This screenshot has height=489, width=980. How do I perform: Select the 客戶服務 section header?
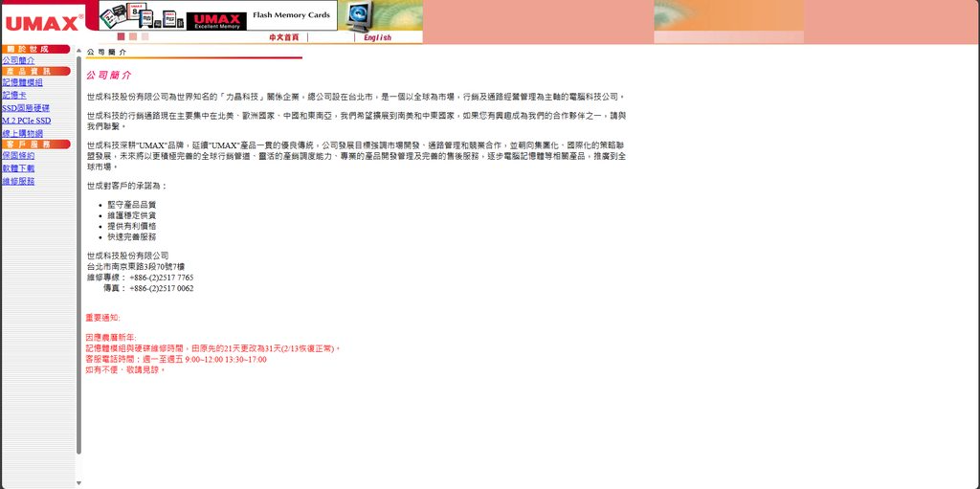pyautogui.click(x=35, y=144)
